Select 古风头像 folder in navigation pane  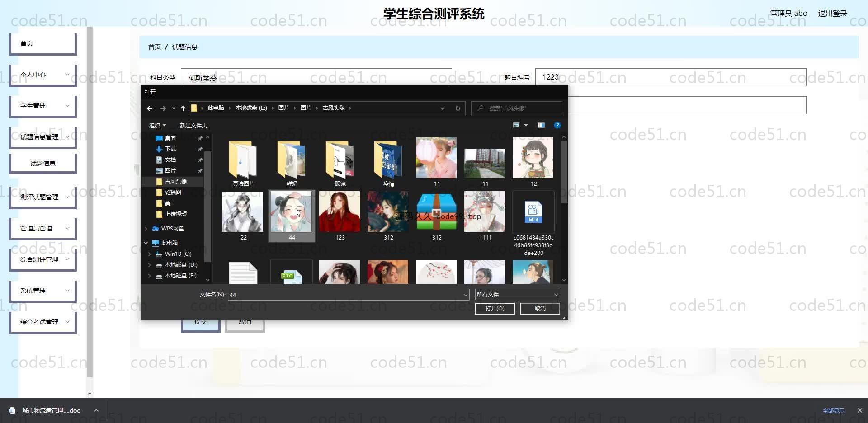coord(175,182)
